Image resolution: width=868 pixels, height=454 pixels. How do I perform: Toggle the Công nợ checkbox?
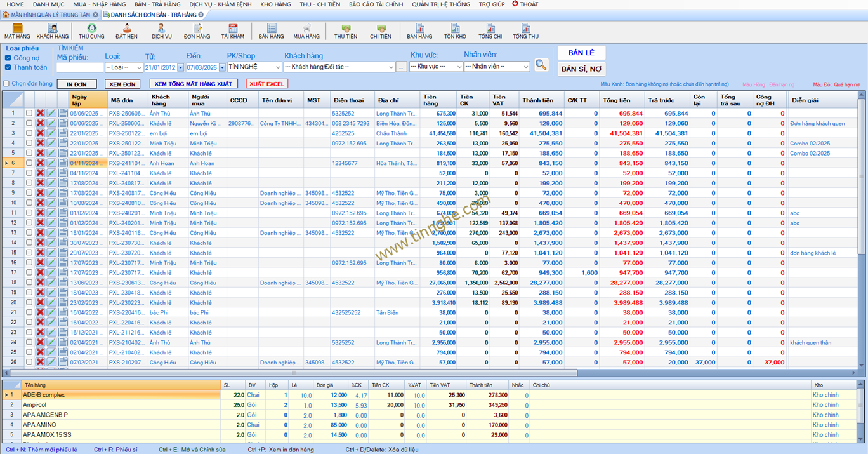[8, 58]
